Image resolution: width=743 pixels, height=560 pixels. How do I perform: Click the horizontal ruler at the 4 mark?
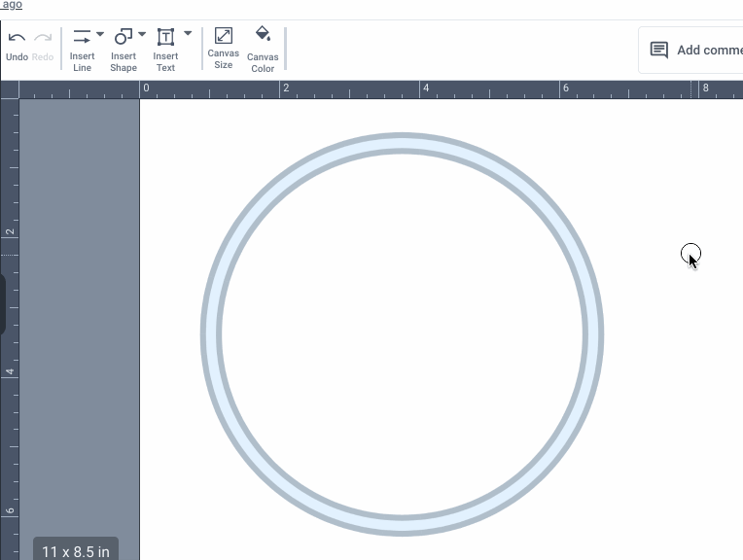click(x=424, y=89)
